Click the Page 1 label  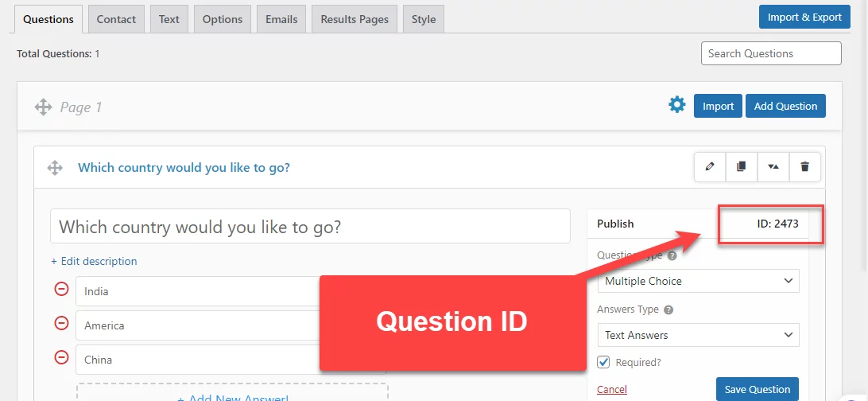pyautogui.click(x=81, y=107)
